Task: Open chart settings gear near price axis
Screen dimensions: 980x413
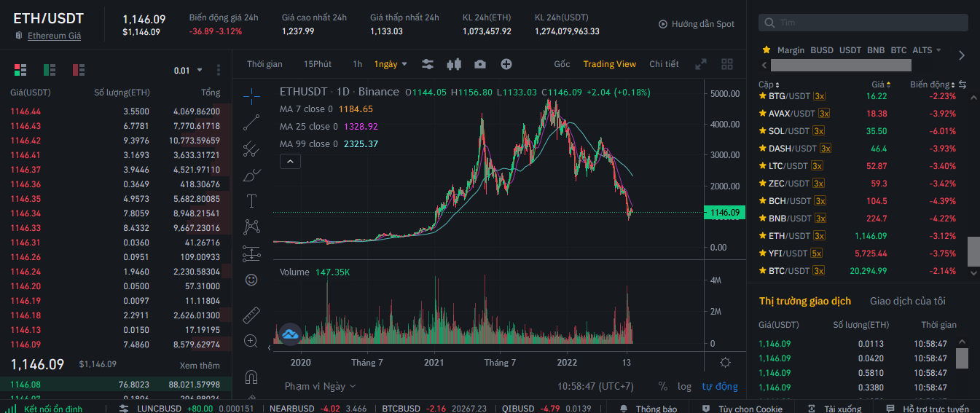Action: 725,362
